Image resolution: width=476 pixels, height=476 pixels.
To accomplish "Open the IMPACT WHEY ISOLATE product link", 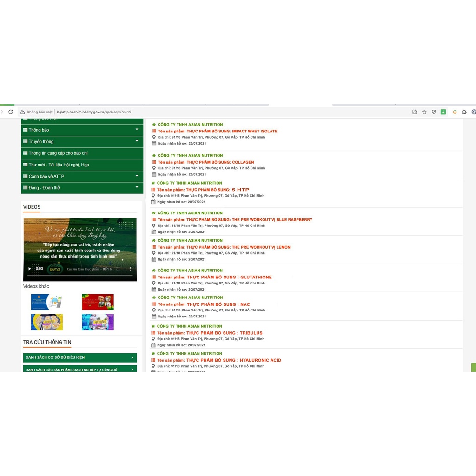I will coord(217,132).
